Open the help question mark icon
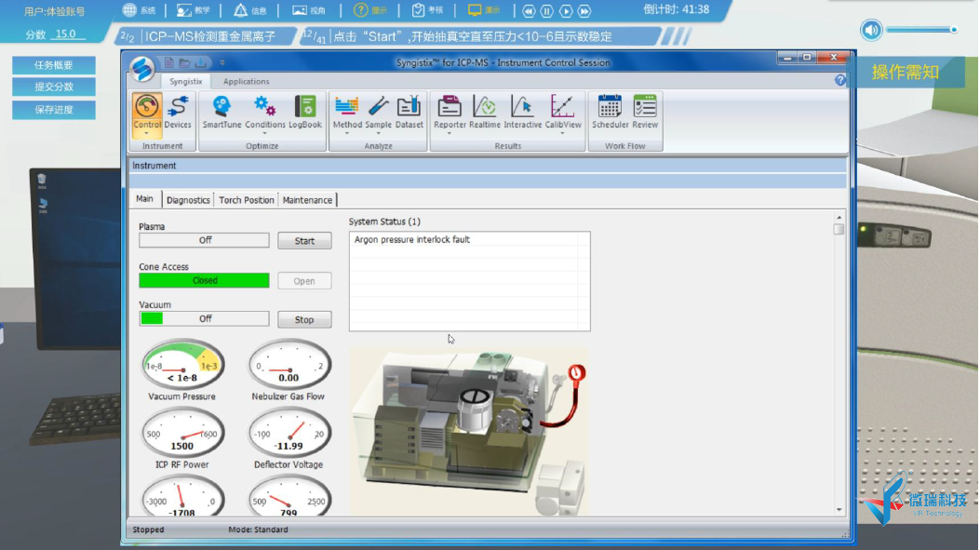 (x=840, y=80)
